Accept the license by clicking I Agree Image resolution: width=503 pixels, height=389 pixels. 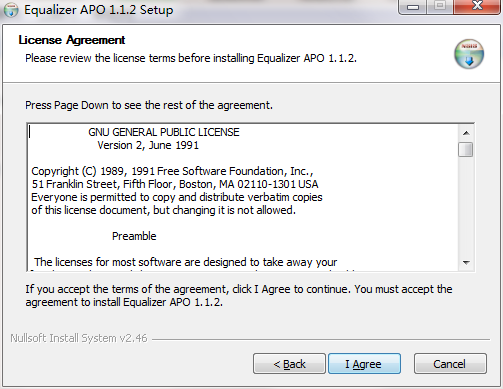point(364,364)
